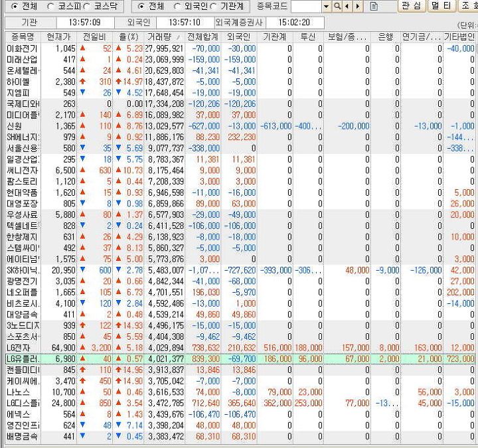
Task: Select the 배명금속 stock row name
Action: 22,437
